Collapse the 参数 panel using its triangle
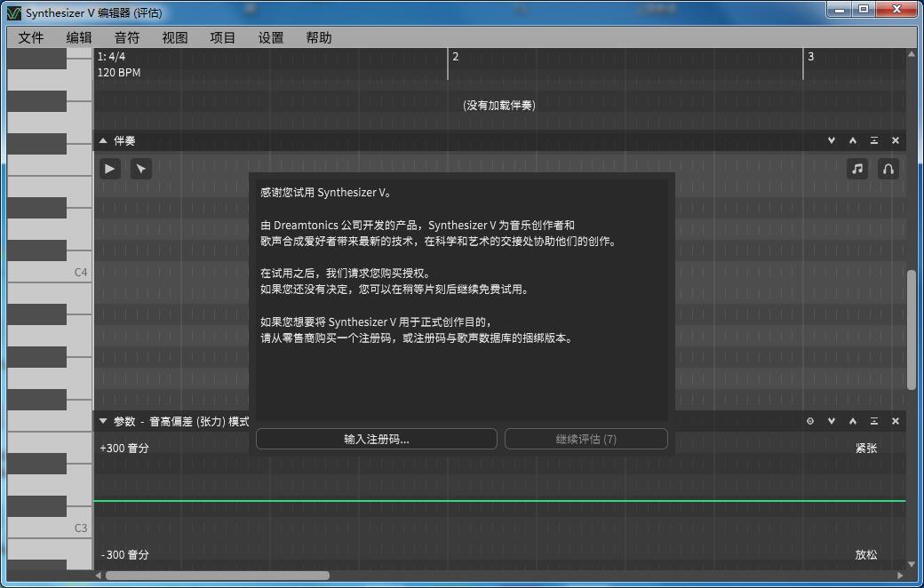This screenshot has width=924, height=588. (x=103, y=421)
